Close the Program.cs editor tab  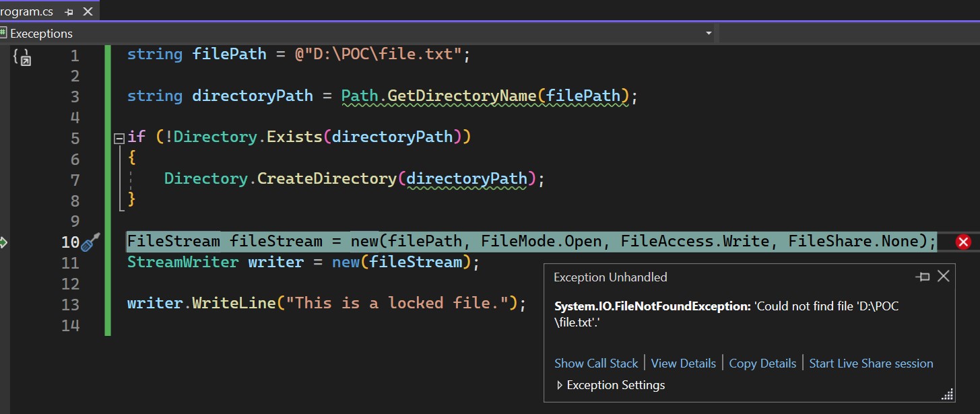(88, 11)
